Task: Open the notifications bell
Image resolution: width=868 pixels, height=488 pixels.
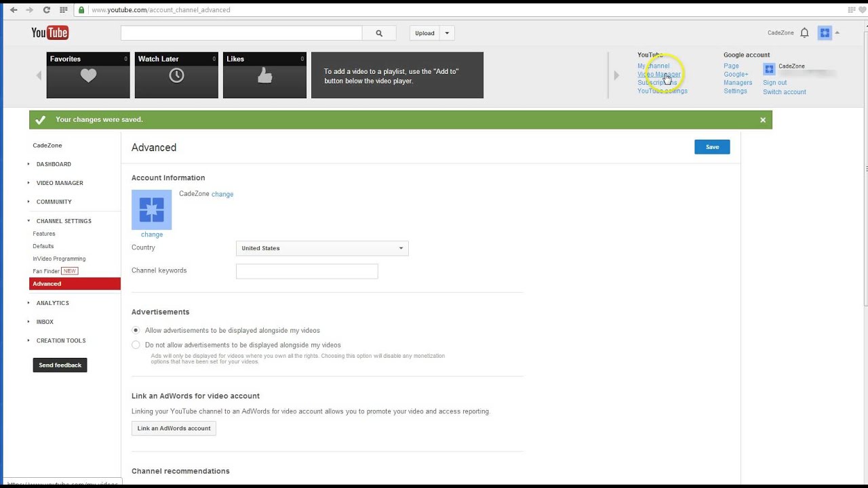Action: click(x=804, y=33)
